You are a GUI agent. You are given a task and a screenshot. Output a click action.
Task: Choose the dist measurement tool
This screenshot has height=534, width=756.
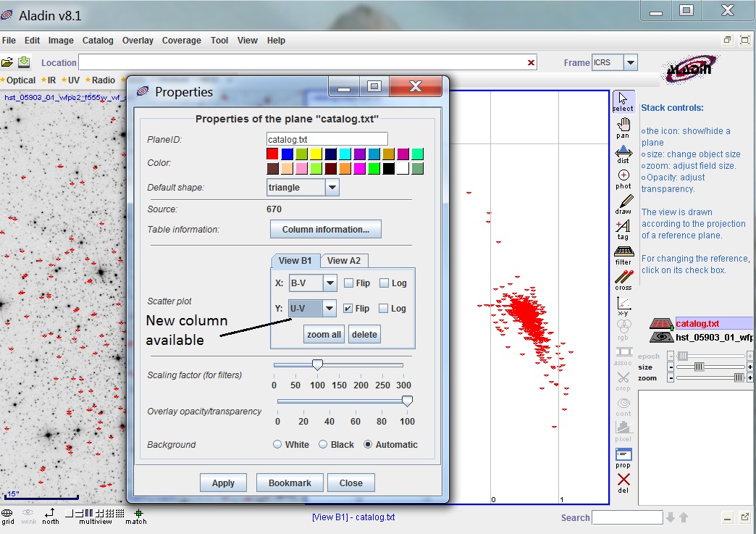click(623, 154)
